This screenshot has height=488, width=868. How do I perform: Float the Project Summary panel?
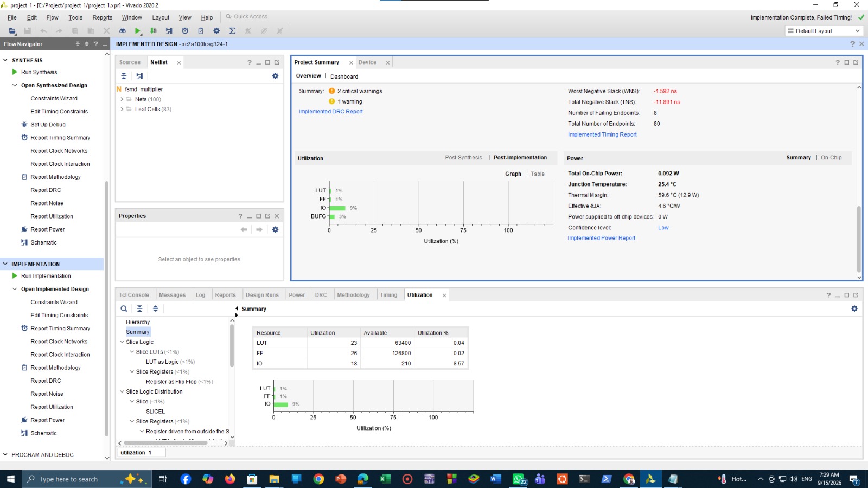[856, 62]
